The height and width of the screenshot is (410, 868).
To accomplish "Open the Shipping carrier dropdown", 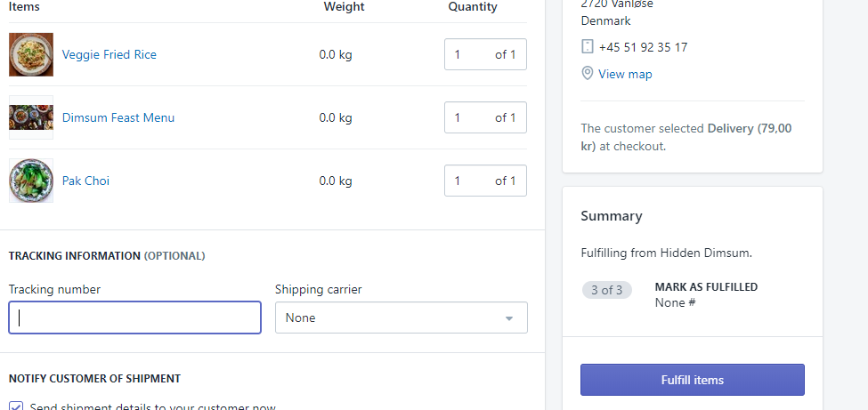I will 401,318.
